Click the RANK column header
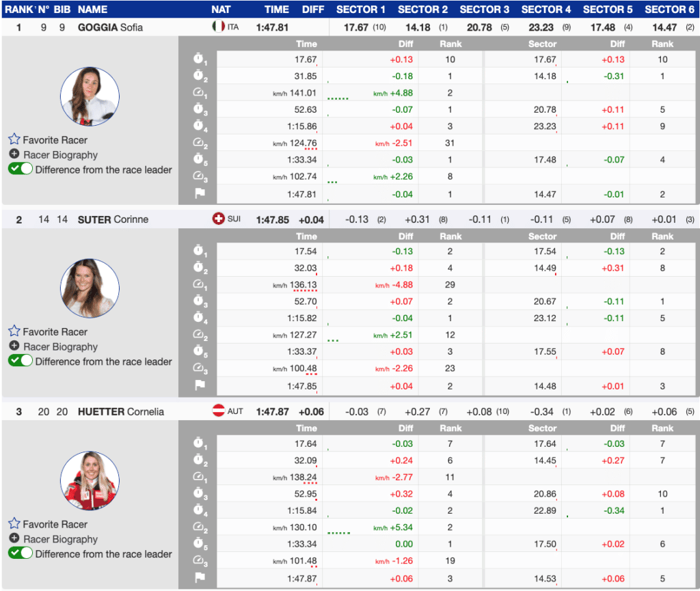700x591 pixels. click(x=18, y=10)
